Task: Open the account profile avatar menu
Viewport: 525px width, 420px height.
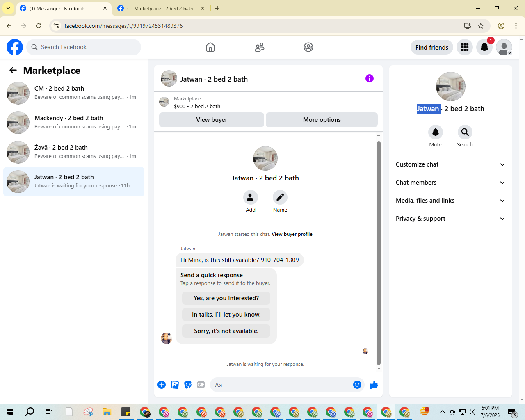Action: (504, 47)
